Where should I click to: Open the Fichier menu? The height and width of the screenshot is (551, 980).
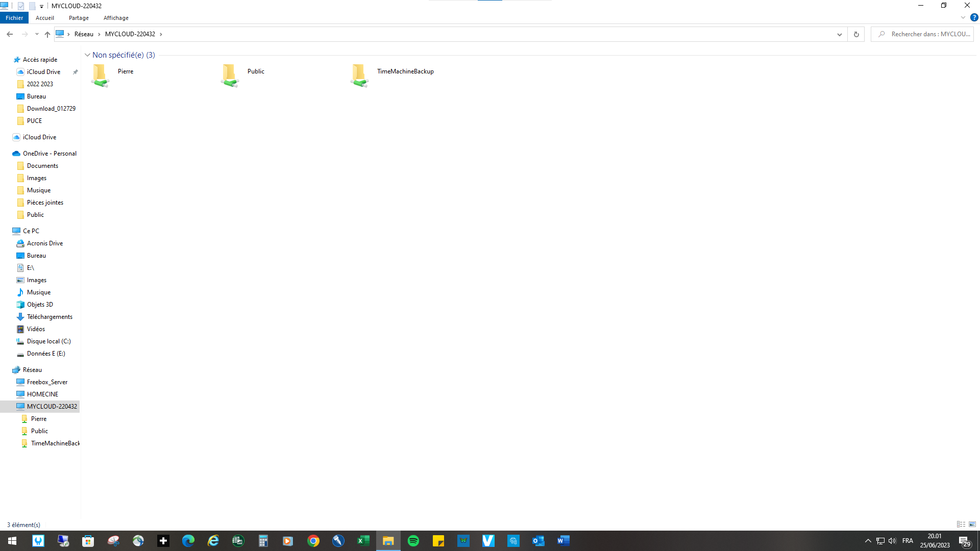(x=14, y=18)
